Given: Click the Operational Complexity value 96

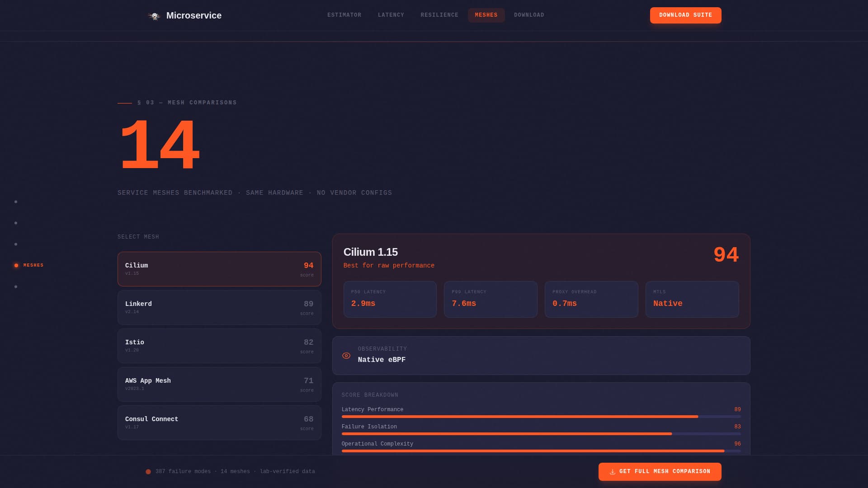Looking at the screenshot, I should coord(737,444).
